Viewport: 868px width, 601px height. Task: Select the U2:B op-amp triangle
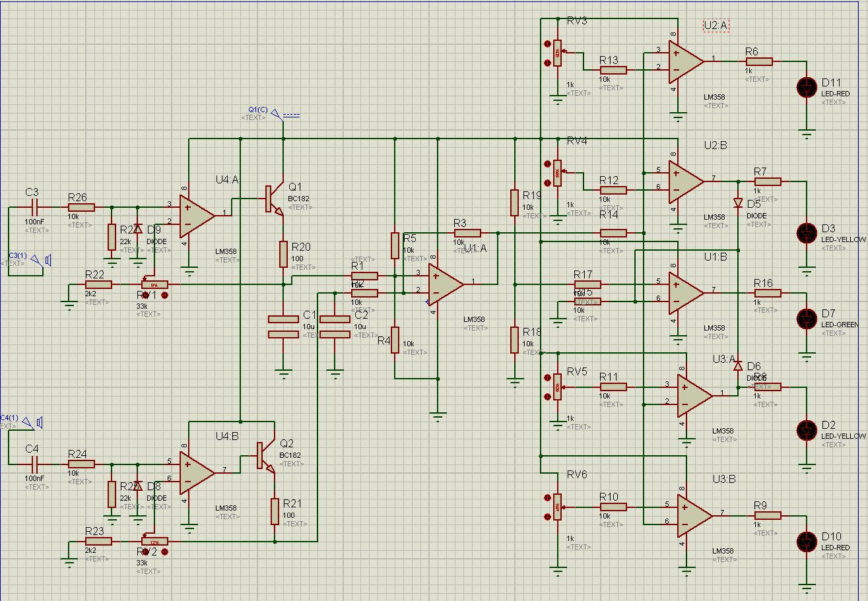click(686, 181)
